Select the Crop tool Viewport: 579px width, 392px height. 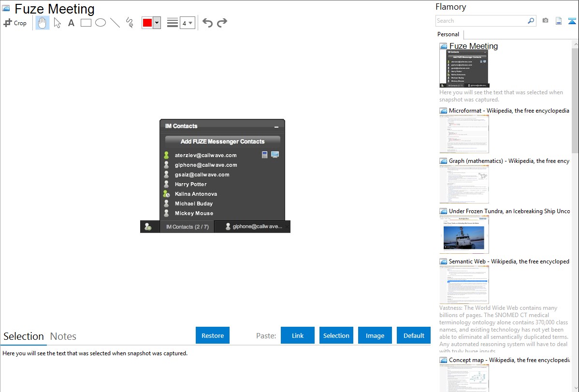15,23
